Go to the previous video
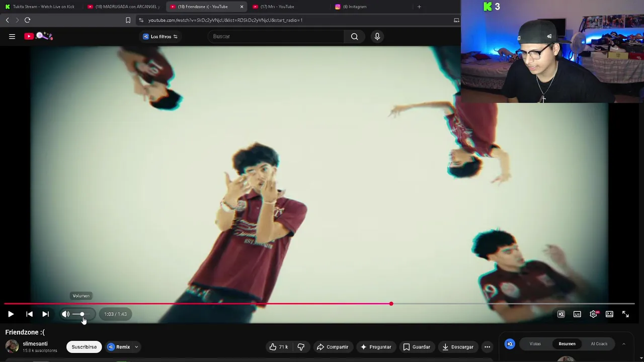 [x=29, y=314]
